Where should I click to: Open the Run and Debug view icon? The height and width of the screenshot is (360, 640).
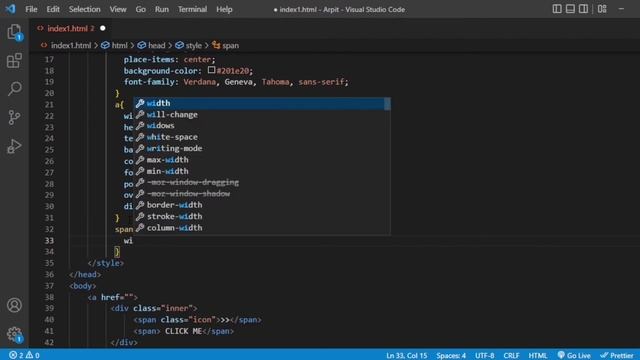(x=14, y=146)
